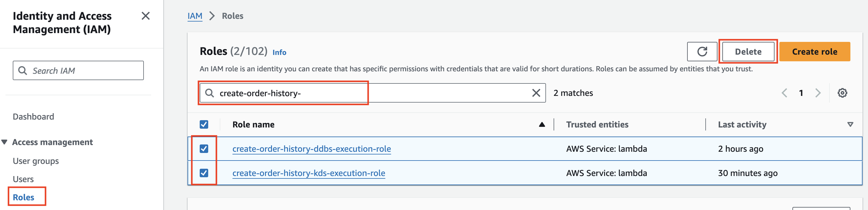This screenshot has width=868, height=210.
Task: Open table preferences gear icon
Action: (x=842, y=93)
